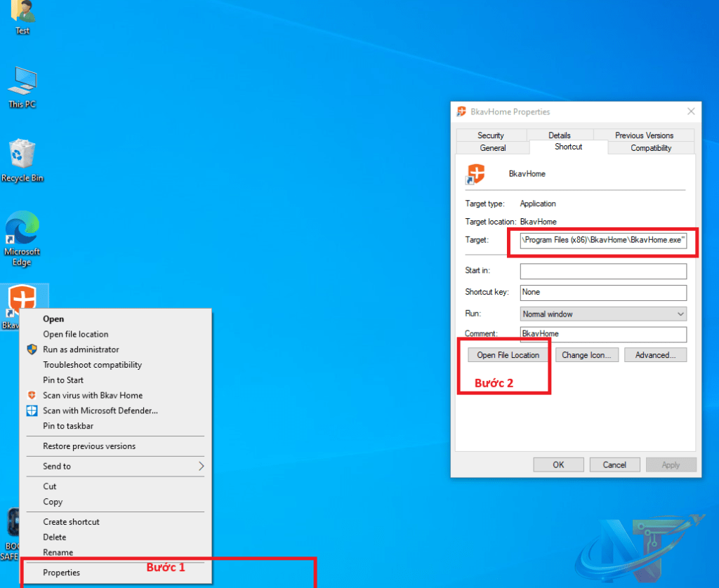Select Scan virus with Bkav Home

tap(116, 395)
